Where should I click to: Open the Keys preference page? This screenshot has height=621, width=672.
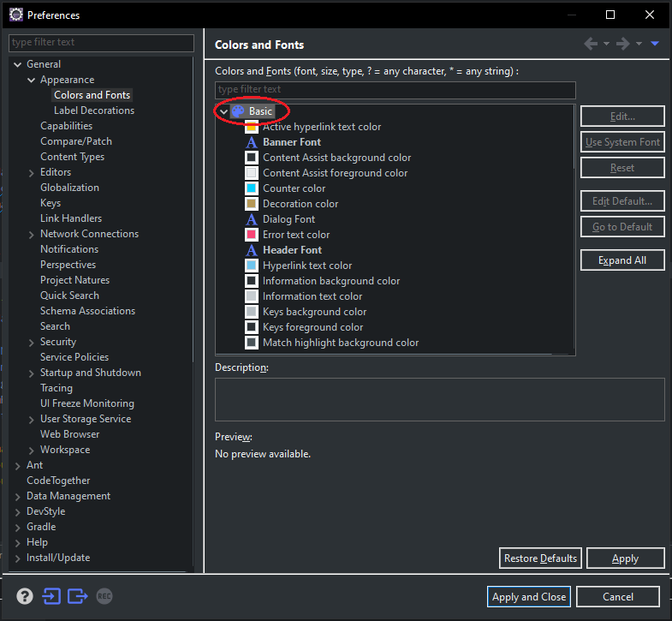tap(51, 203)
